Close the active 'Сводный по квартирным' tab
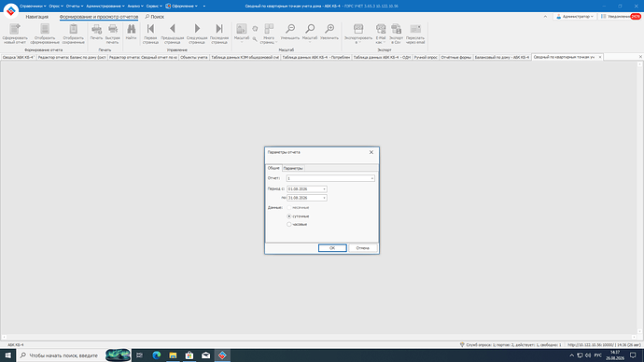This screenshot has width=644, height=362. tap(600, 57)
